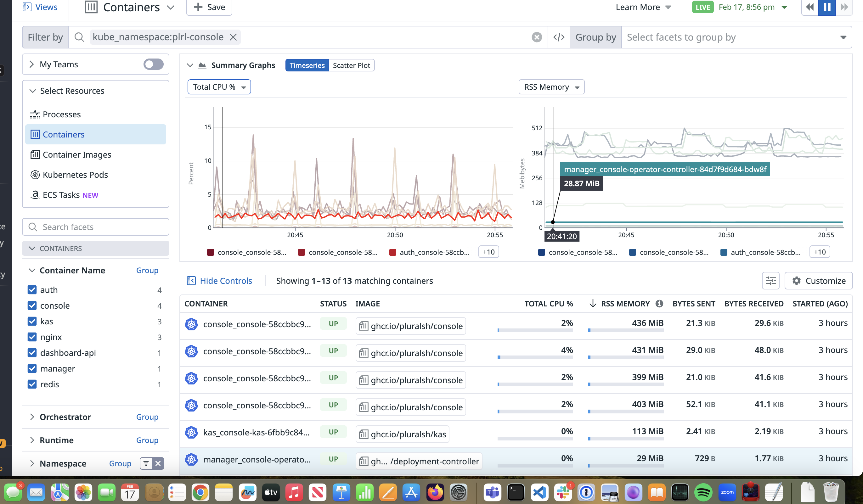Uncheck the redis container checkbox
The width and height of the screenshot is (863, 504).
[x=32, y=384]
